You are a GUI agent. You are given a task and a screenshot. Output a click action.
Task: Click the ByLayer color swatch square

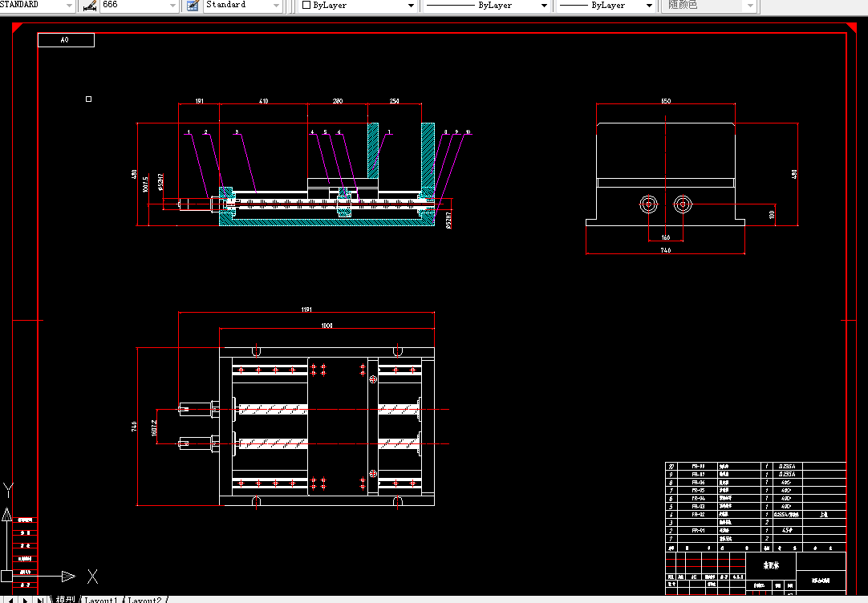[306, 5]
